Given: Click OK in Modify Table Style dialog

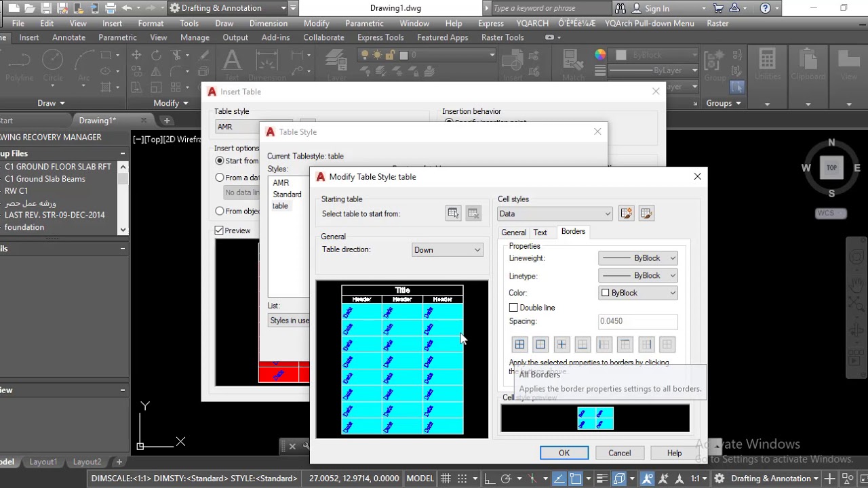Looking at the screenshot, I should point(564,453).
